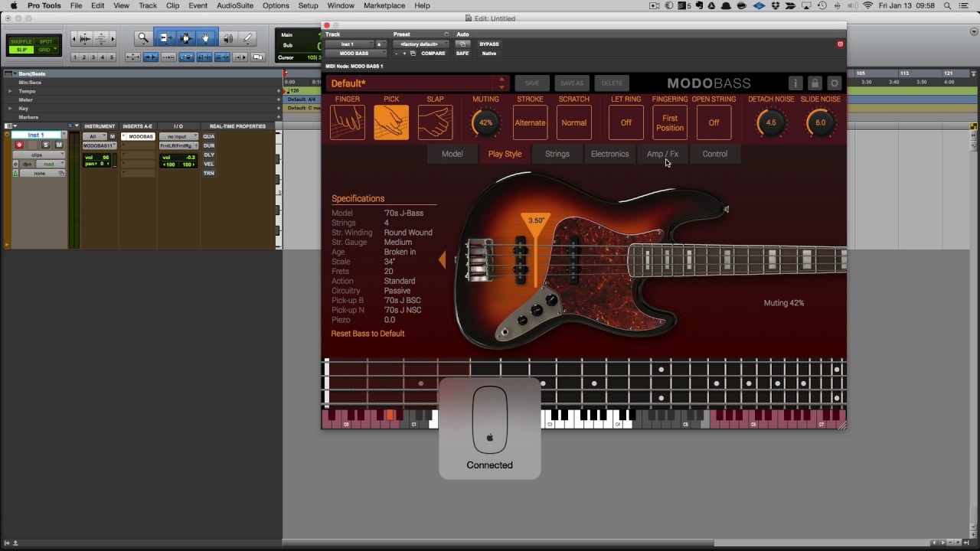Open the AudioSuite menu
The width and height of the screenshot is (980, 551).
[235, 5]
